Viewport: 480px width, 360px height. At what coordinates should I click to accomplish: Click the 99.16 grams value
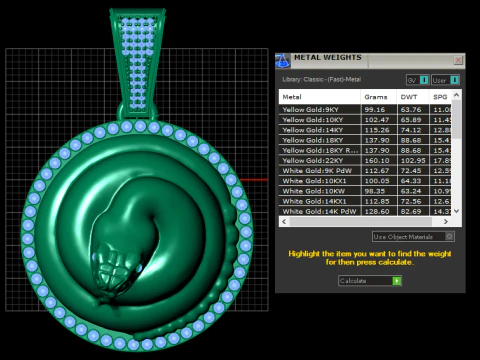coord(375,109)
